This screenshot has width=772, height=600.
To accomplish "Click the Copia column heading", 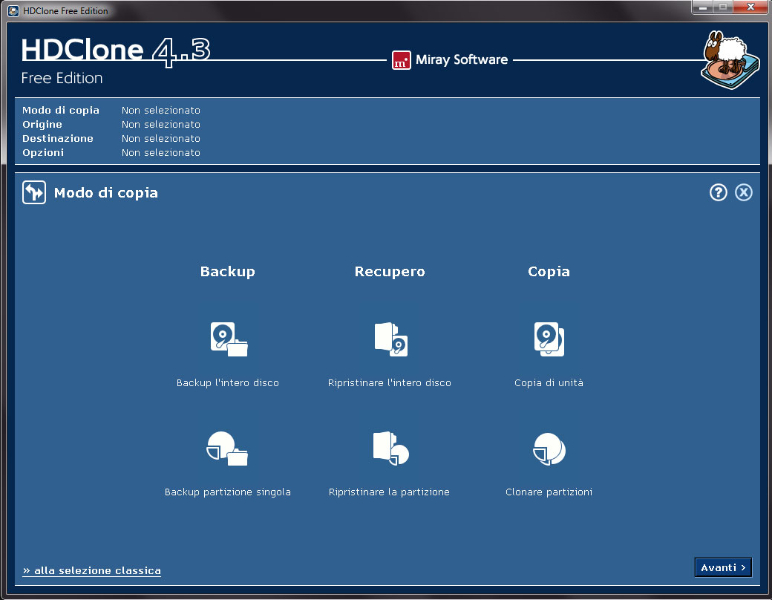I will (549, 272).
